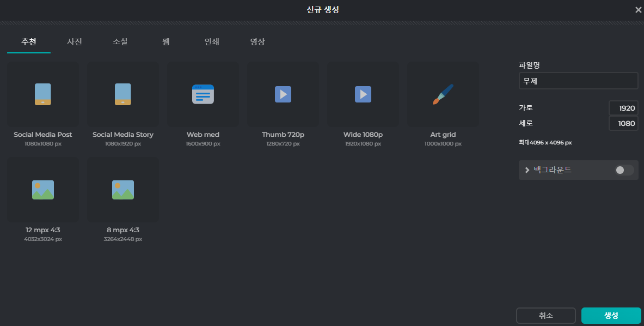Viewport: 644px width, 326px height.
Task: Expand the 백그라운드 section chevron
Action: (527, 170)
